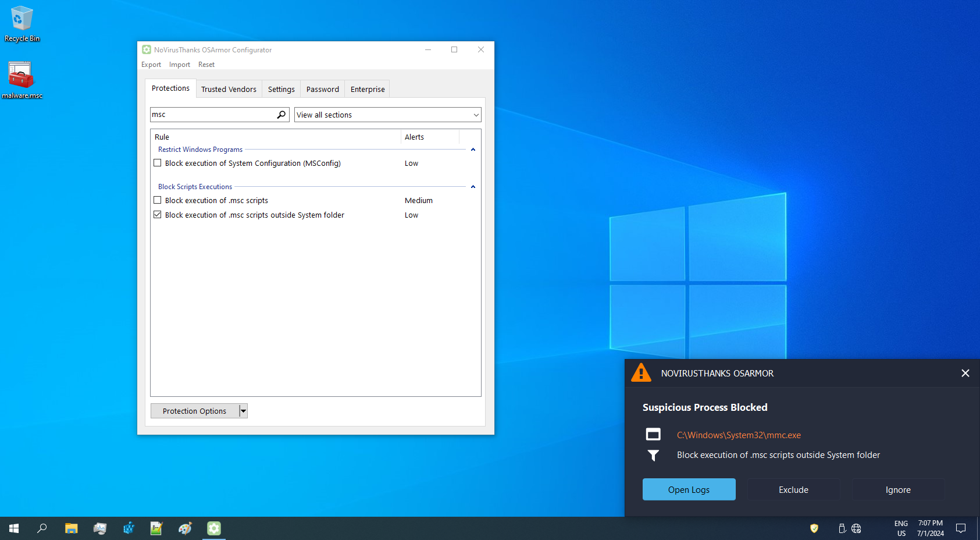Open the paint palette app on the taskbar

(x=185, y=528)
